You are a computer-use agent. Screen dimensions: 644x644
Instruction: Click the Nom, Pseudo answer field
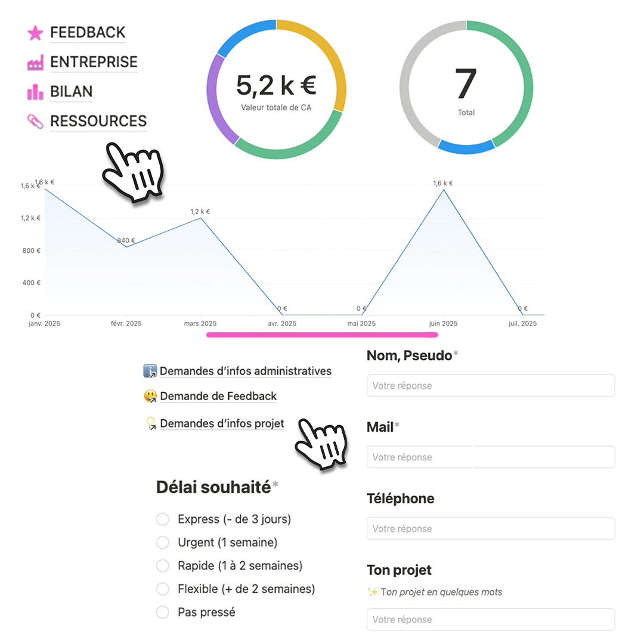pyautogui.click(x=490, y=386)
